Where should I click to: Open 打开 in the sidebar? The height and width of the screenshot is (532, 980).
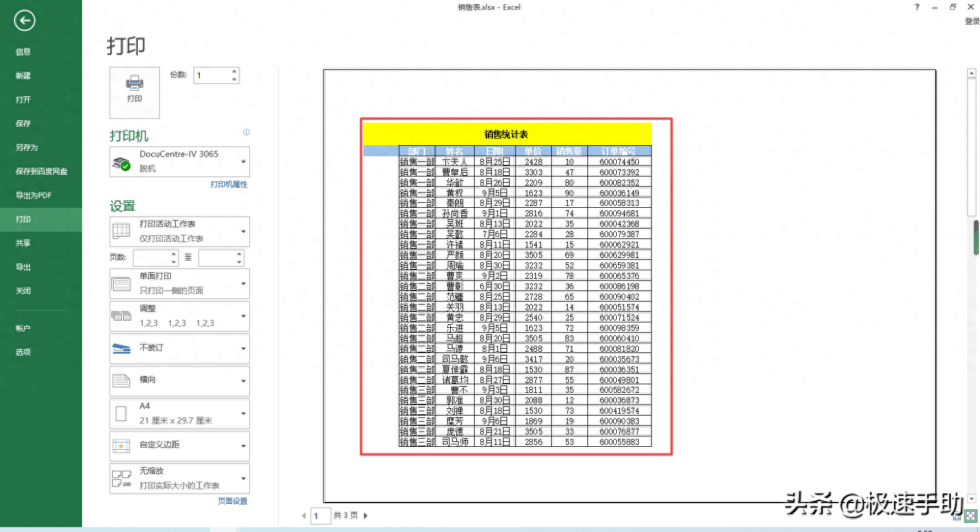click(41, 100)
